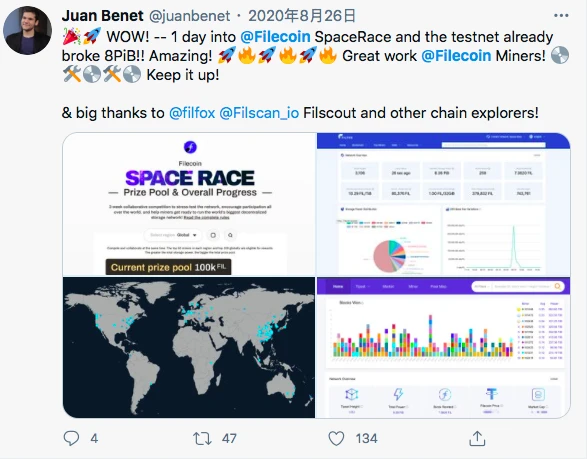Screen dimensions: 587x459
Task: Open the share icon at bottom right
Action: tap(477, 438)
